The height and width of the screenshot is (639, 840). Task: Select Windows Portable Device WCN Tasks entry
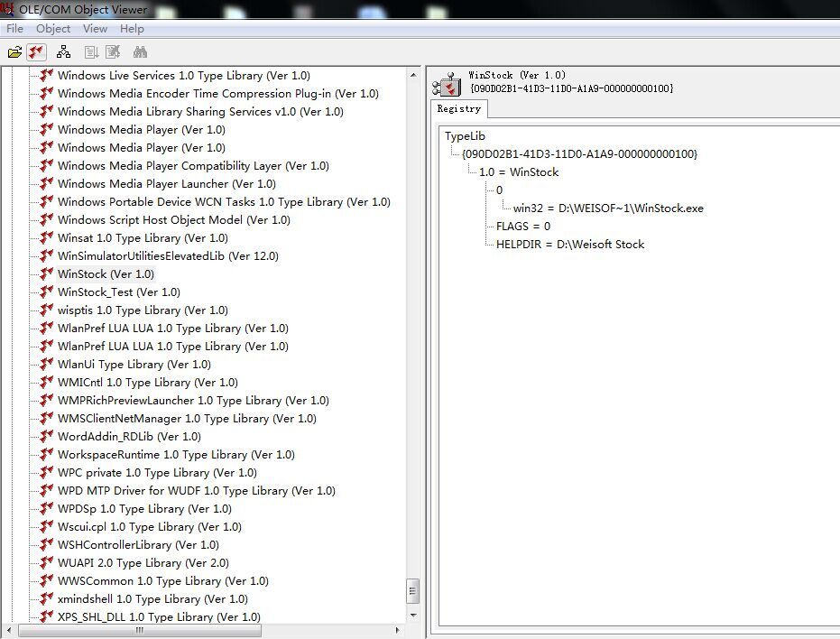224,201
